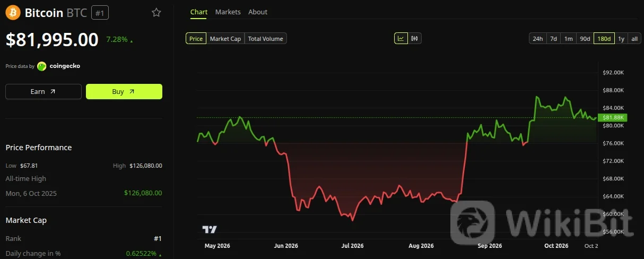Click the #1 rank badge
This screenshot has height=259, width=644.
click(100, 12)
